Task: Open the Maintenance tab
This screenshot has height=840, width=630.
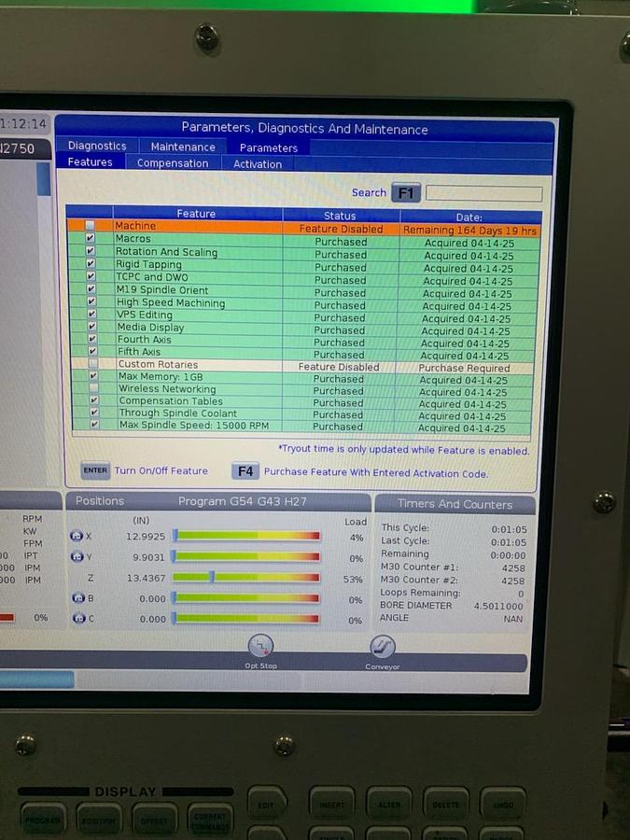Action: 183,147
